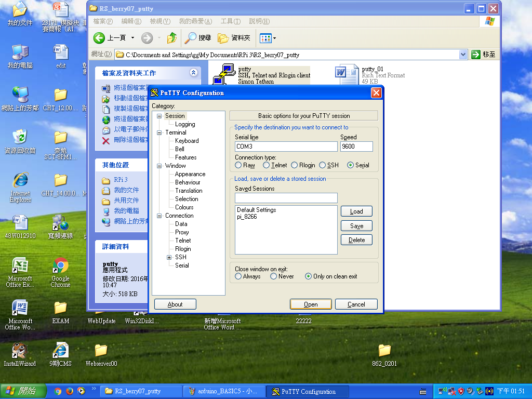532x399 pixels.
Task: Open the Views icon in Explorer toolbar
Action: (267, 37)
